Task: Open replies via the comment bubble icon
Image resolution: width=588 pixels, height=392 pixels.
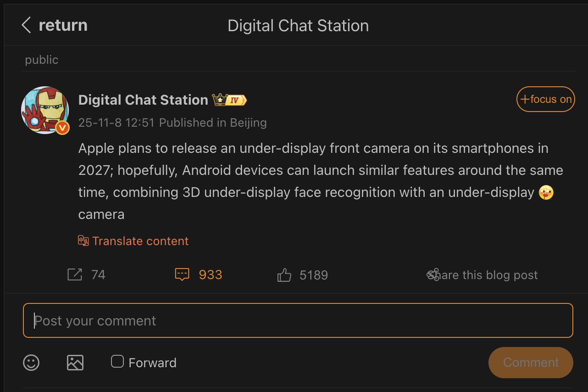Action: (x=182, y=274)
